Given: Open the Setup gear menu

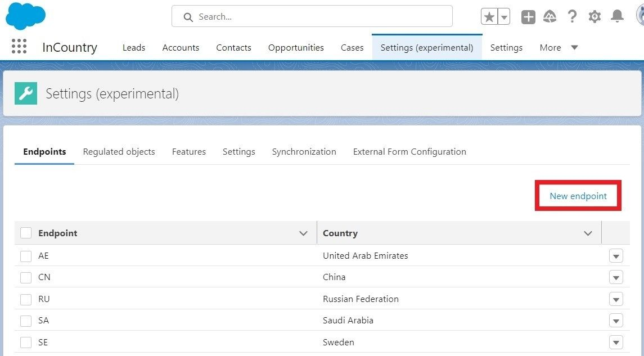Looking at the screenshot, I should 595,16.
